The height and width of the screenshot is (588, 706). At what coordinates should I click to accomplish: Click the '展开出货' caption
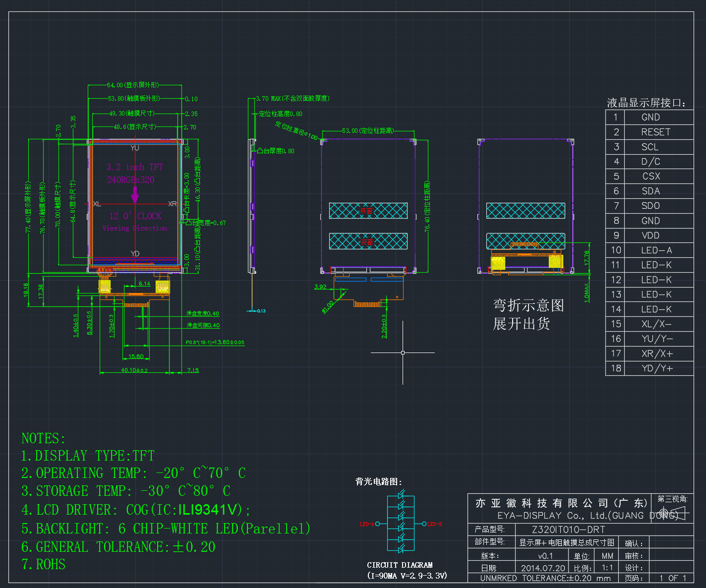pos(522,324)
